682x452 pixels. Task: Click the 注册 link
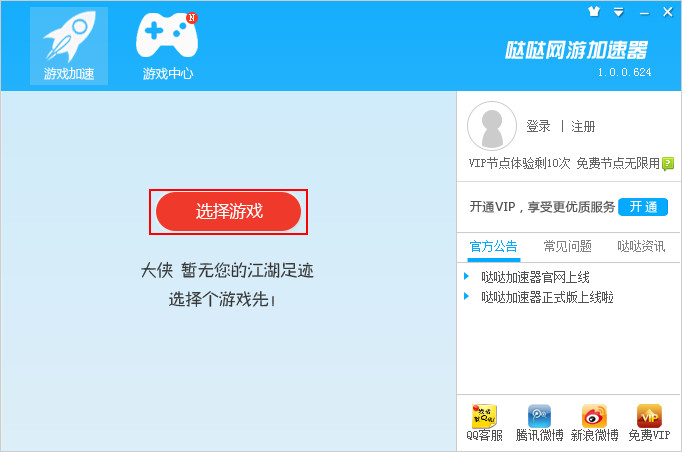point(583,127)
